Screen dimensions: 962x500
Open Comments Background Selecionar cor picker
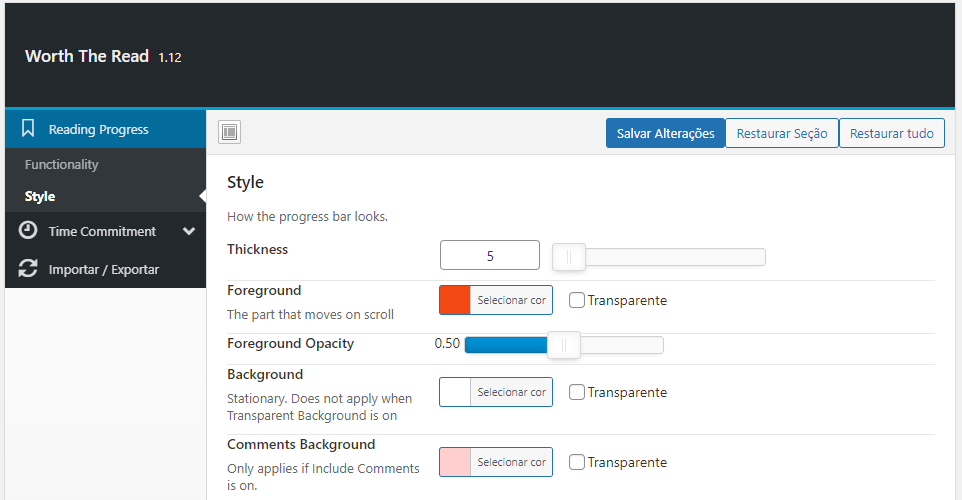pos(511,462)
